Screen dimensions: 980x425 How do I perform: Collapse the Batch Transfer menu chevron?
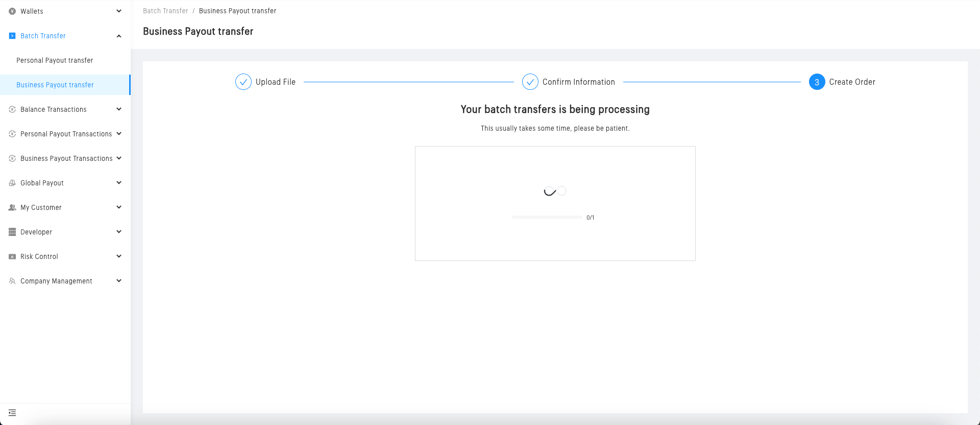[x=119, y=36]
